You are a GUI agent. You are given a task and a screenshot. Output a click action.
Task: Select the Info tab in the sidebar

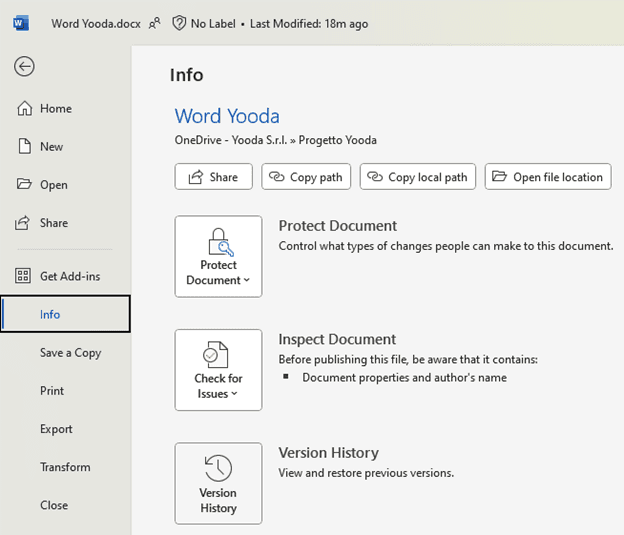pyautogui.click(x=65, y=314)
